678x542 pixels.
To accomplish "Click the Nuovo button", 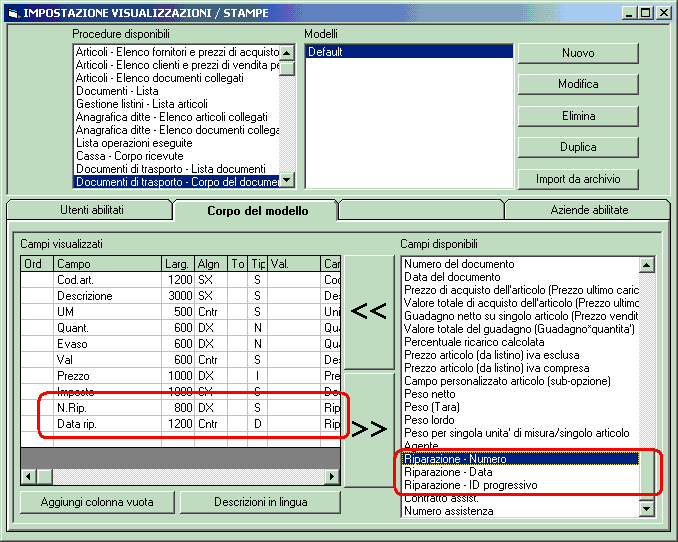I will (578, 53).
